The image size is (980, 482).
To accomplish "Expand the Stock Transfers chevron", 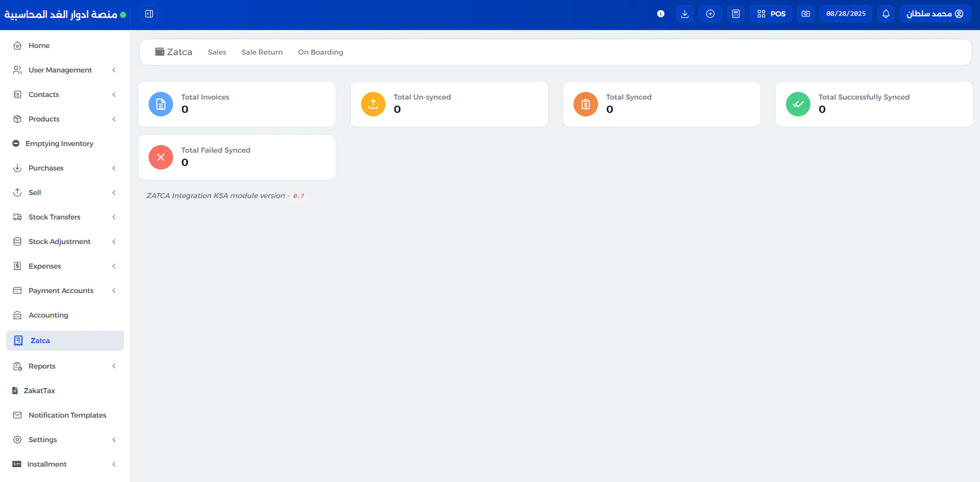I will tap(114, 217).
